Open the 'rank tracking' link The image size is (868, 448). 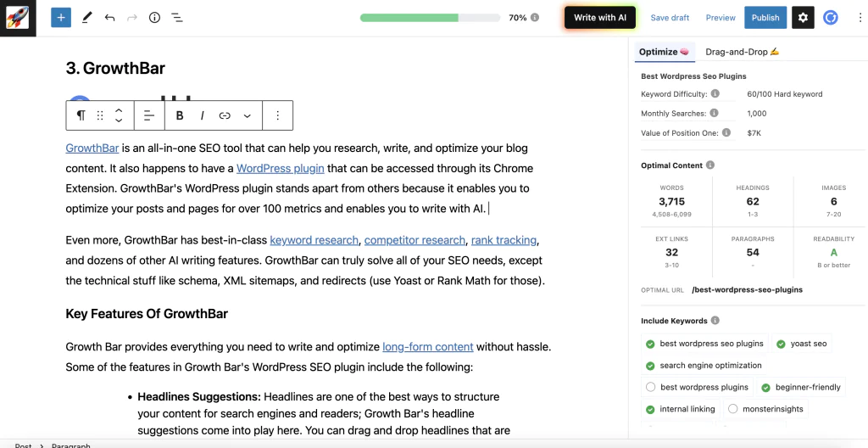point(504,240)
